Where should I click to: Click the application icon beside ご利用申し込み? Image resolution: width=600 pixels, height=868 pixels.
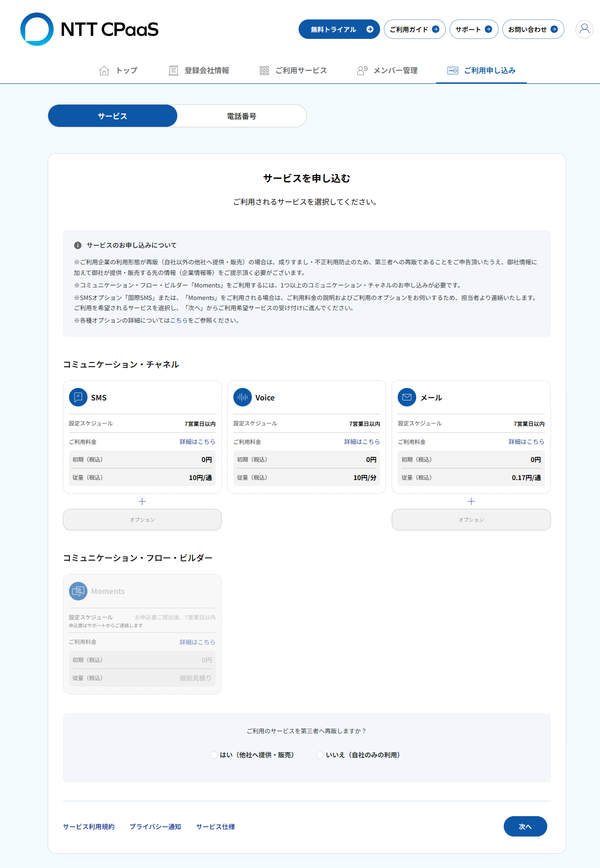[x=453, y=70]
